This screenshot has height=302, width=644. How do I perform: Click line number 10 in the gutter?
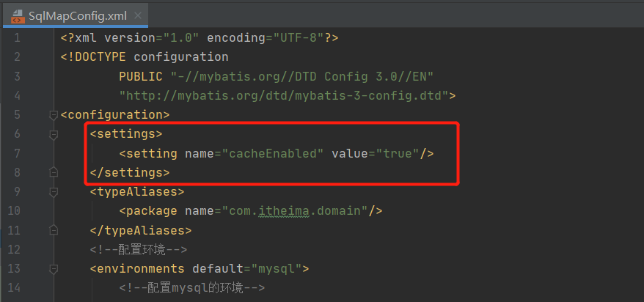click(14, 211)
